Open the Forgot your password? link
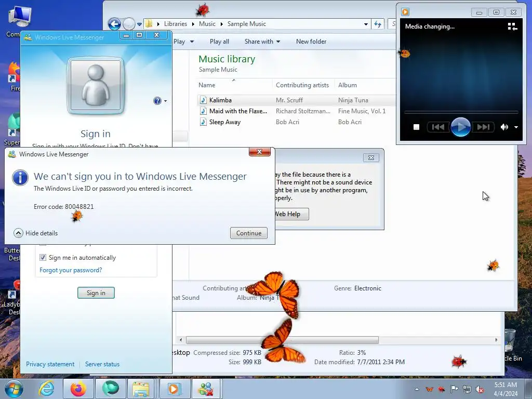 pyautogui.click(x=71, y=270)
